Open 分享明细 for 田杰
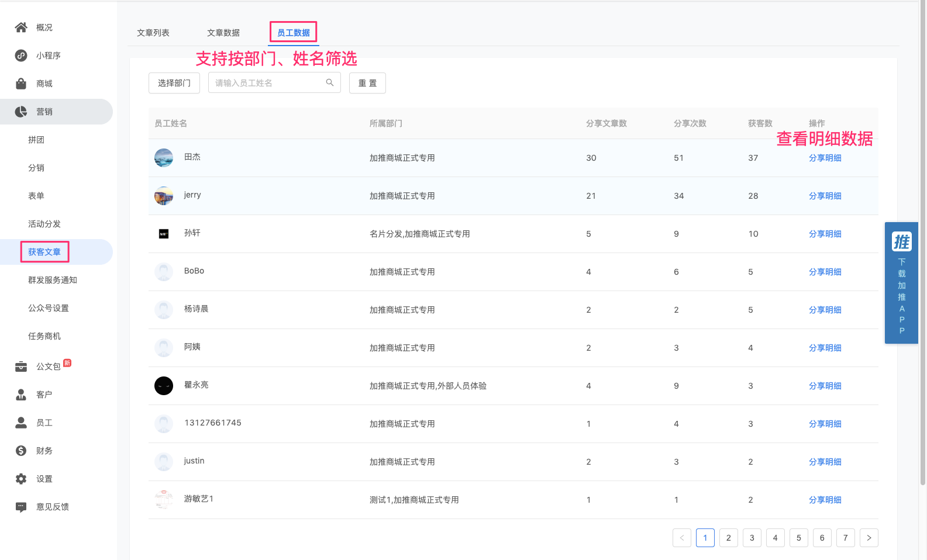The height and width of the screenshot is (560, 927). click(825, 158)
